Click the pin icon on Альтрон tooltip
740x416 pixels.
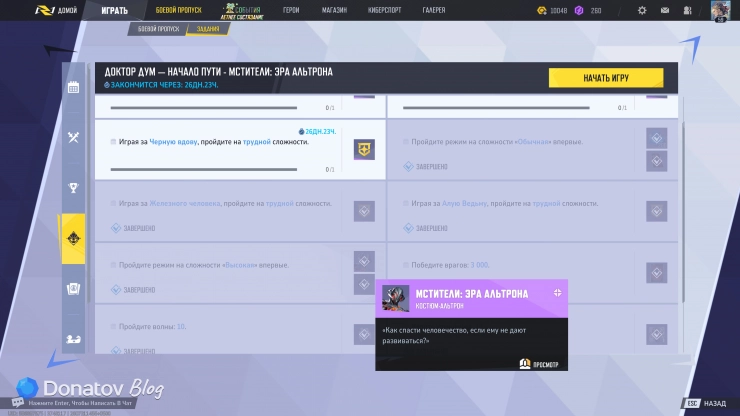(x=557, y=293)
